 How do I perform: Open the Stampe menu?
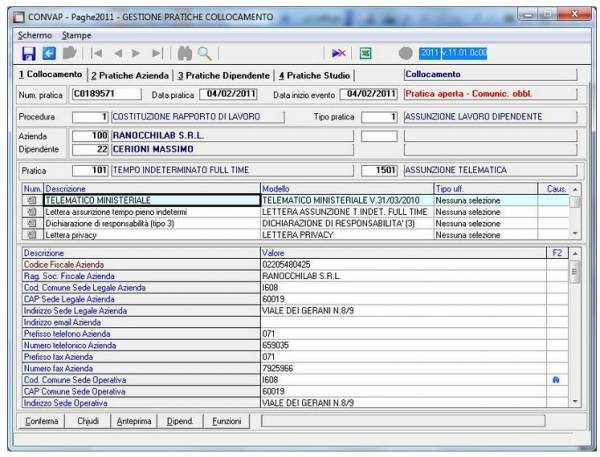coord(77,35)
